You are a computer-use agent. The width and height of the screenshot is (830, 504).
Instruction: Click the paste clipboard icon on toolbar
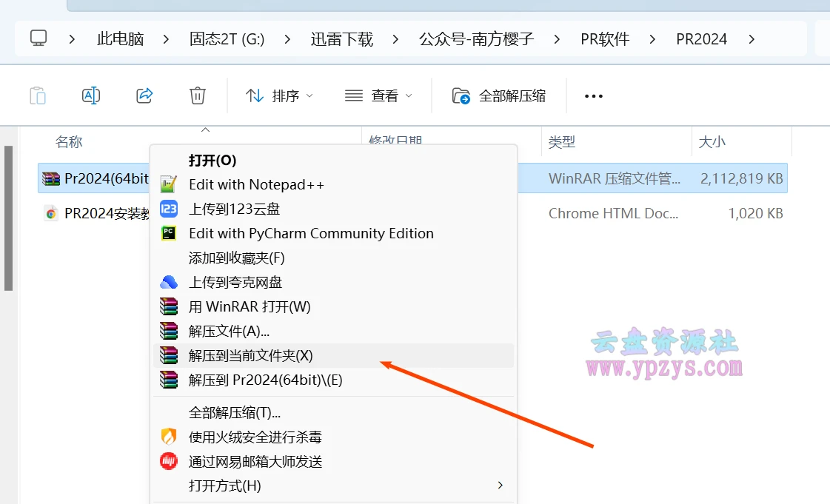(x=37, y=95)
